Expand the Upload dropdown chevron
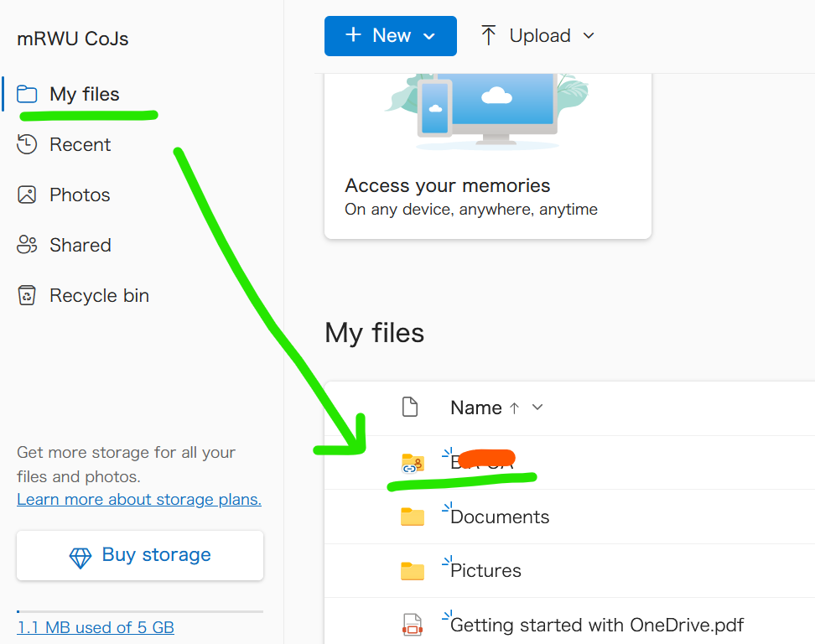This screenshot has height=644, width=815. (x=589, y=36)
